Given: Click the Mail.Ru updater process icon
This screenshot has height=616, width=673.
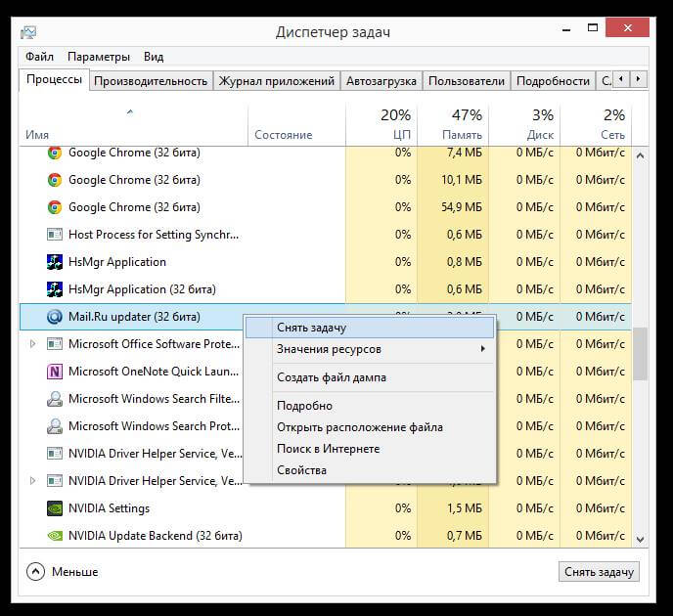Looking at the screenshot, I should pos(55,317).
